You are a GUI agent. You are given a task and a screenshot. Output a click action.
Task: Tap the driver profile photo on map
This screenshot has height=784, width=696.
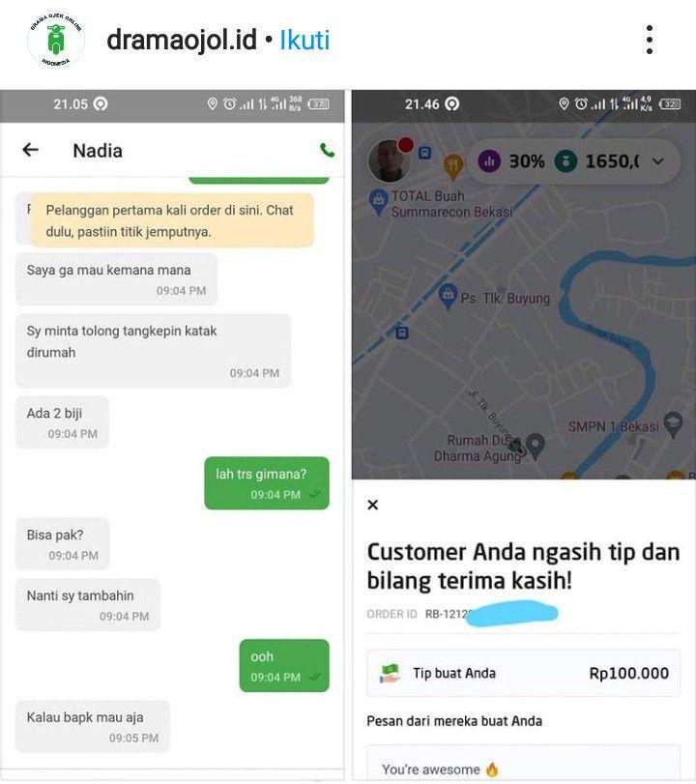[x=389, y=160]
